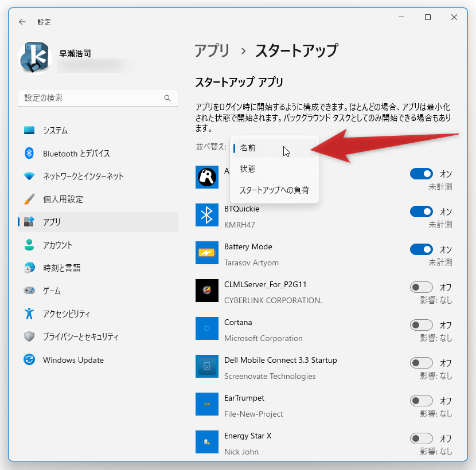This screenshot has height=470, width=476.
Task: Click the Cortana app icon
Action: (x=206, y=328)
